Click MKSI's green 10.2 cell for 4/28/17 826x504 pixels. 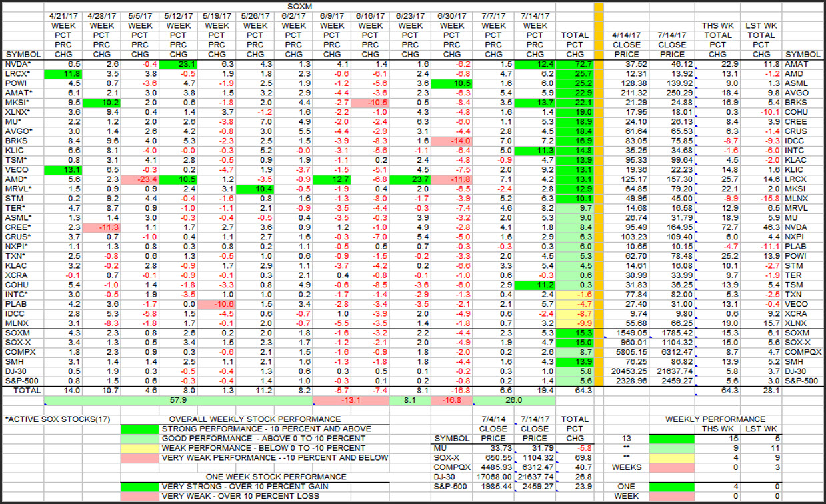[x=101, y=102]
